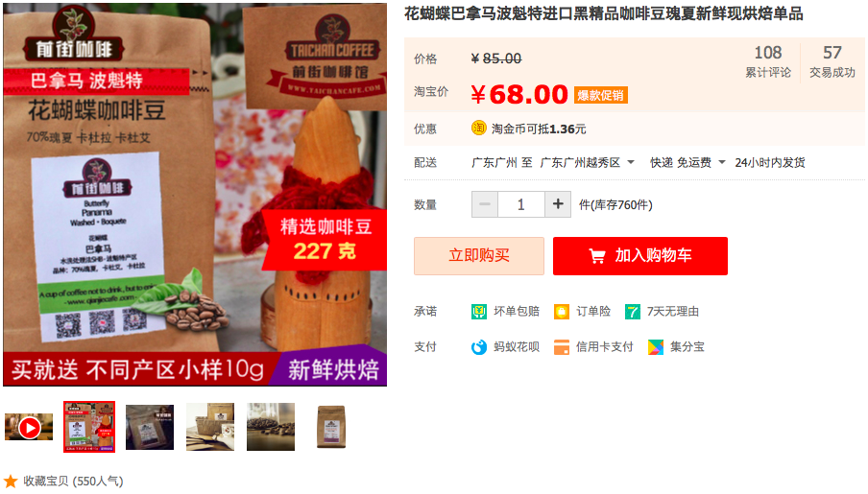
Task: Select the single kraft bag thumbnail
Action: (331, 427)
